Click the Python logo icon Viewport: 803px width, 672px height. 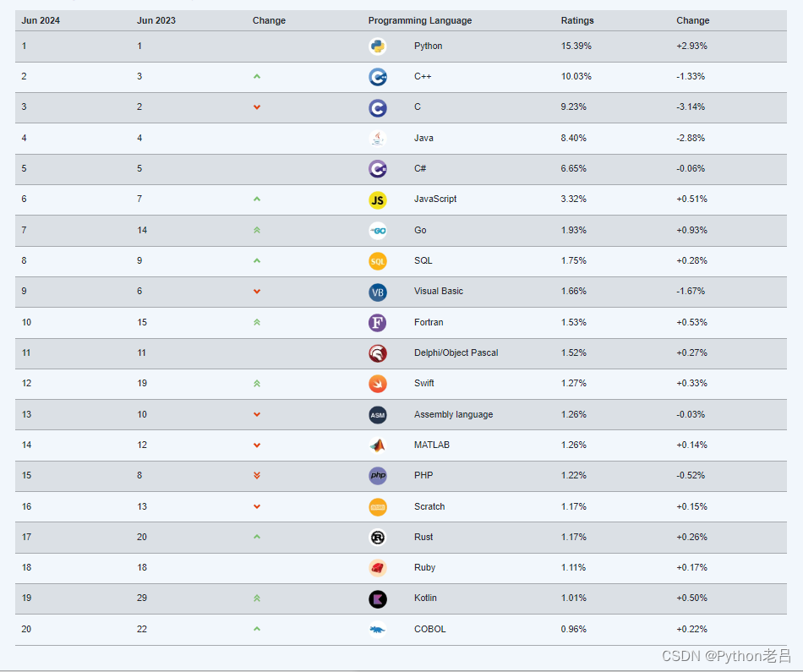pos(378,46)
